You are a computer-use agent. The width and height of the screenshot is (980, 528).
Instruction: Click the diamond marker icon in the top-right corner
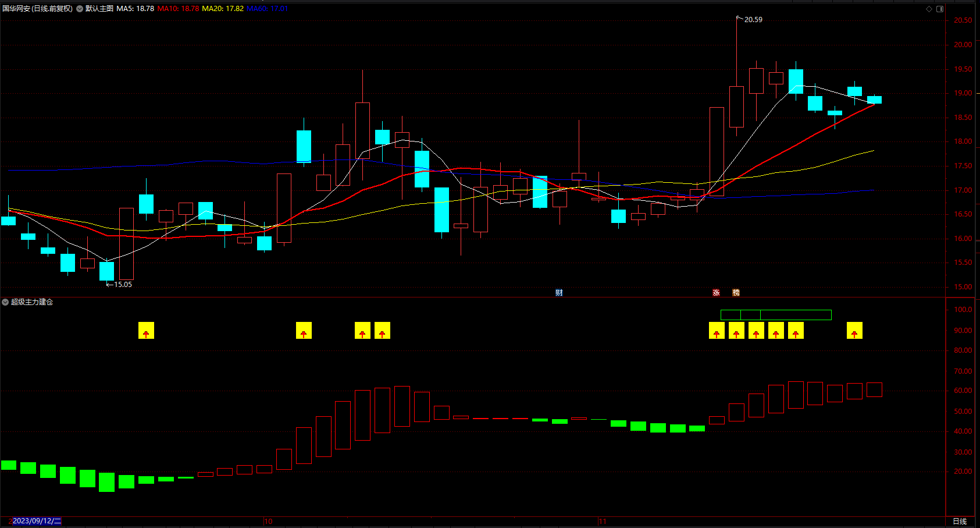click(929, 9)
